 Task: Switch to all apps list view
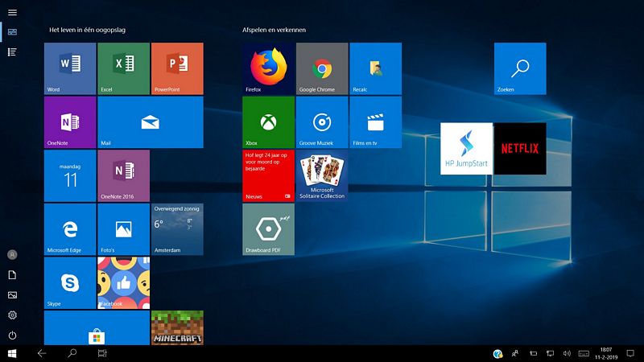click(12, 52)
